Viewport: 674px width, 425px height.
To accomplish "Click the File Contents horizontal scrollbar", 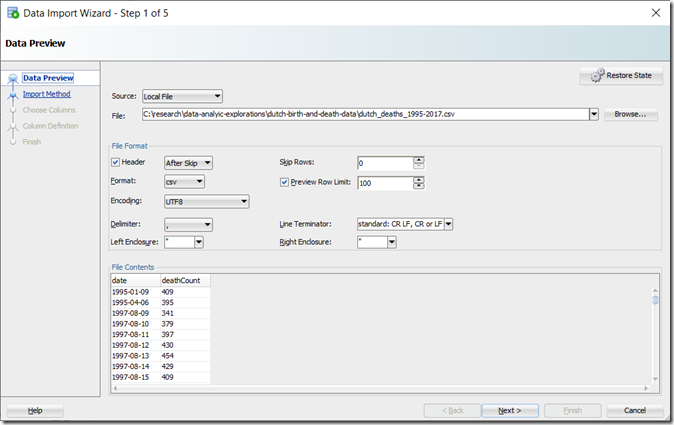I will (x=380, y=388).
